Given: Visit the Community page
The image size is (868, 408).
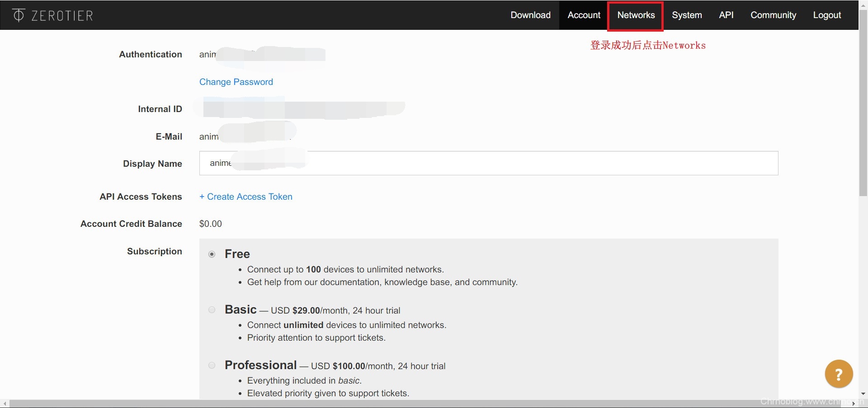Looking at the screenshot, I should tap(773, 15).
